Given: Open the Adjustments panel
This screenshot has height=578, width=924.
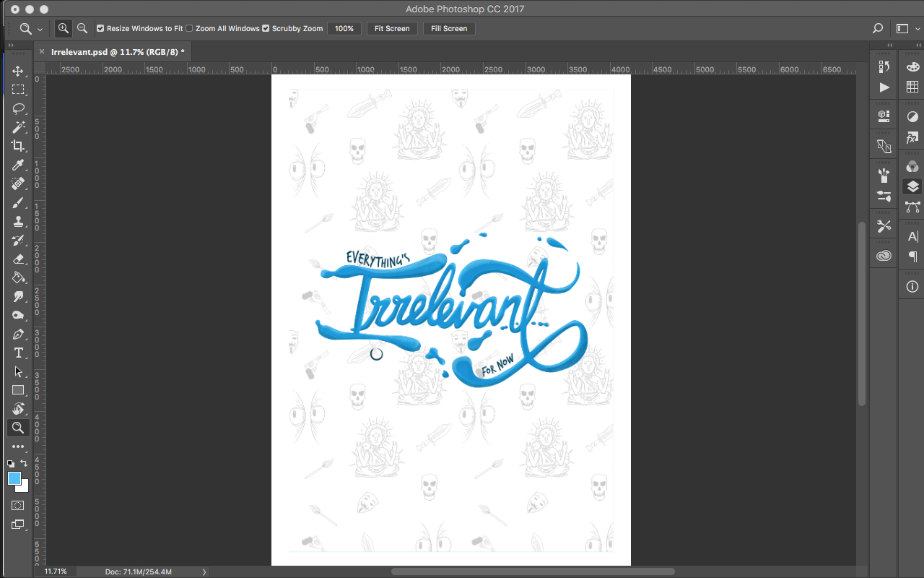Looking at the screenshot, I should pos(912,116).
